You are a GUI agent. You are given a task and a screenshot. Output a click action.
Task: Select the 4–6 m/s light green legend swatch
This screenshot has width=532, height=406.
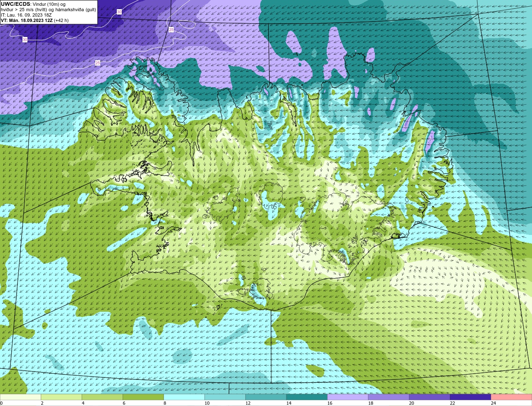pyautogui.click(x=102, y=397)
